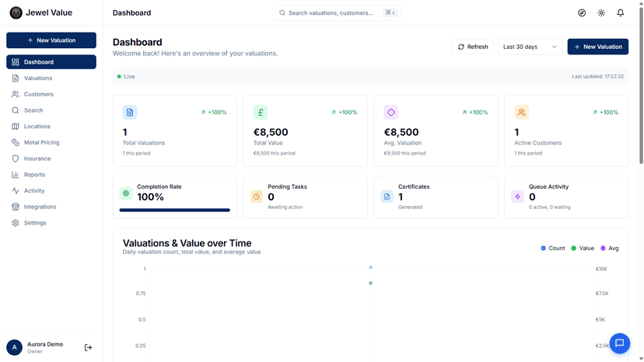Image resolution: width=644 pixels, height=362 pixels.
Task: Click the +100% trend on Total Valuations card
Action: [214, 112]
